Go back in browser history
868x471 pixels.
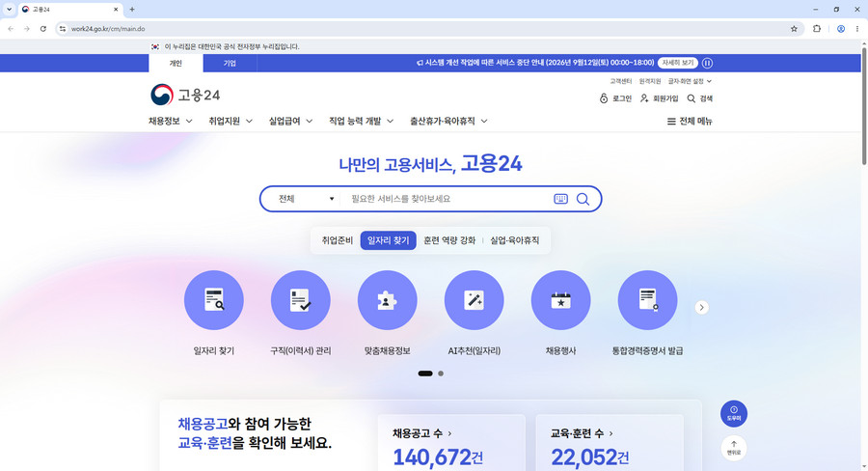[11, 29]
